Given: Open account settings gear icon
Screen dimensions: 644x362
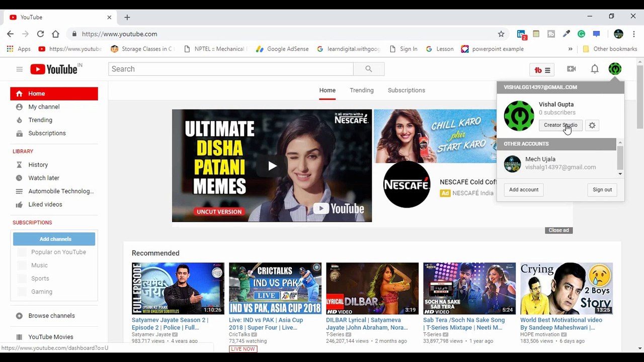Looking at the screenshot, I should click(592, 125).
